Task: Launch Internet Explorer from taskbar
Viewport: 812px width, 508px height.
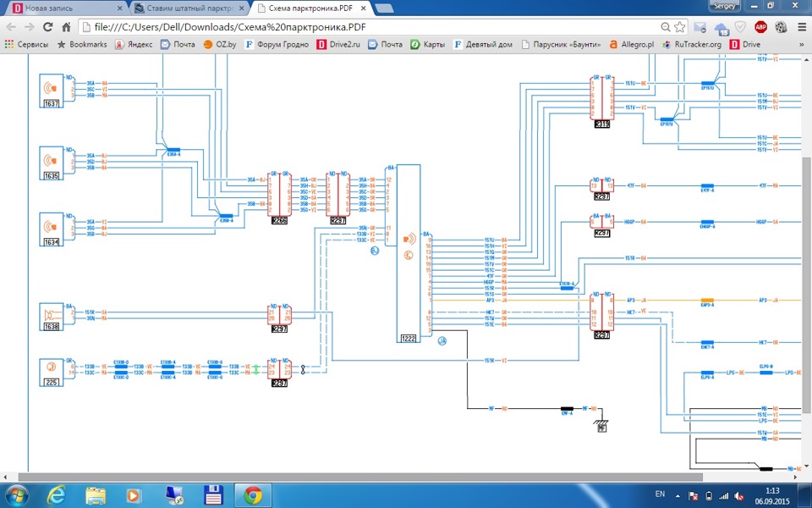Action: click(55, 495)
